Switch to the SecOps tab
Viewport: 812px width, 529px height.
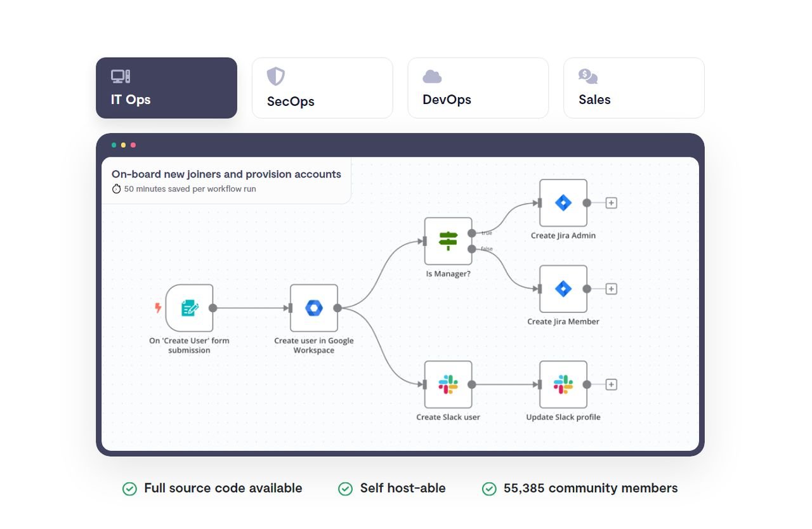(x=322, y=88)
